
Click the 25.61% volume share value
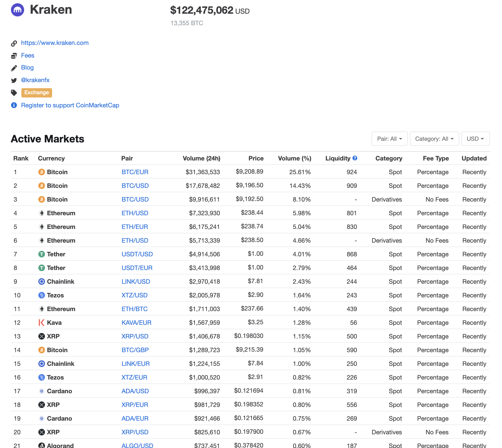300,172
